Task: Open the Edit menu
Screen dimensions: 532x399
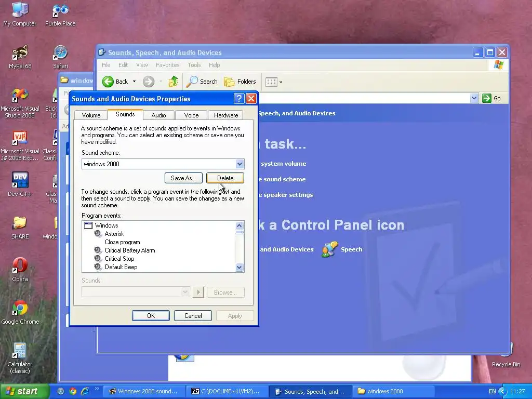Action: tap(123, 65)
